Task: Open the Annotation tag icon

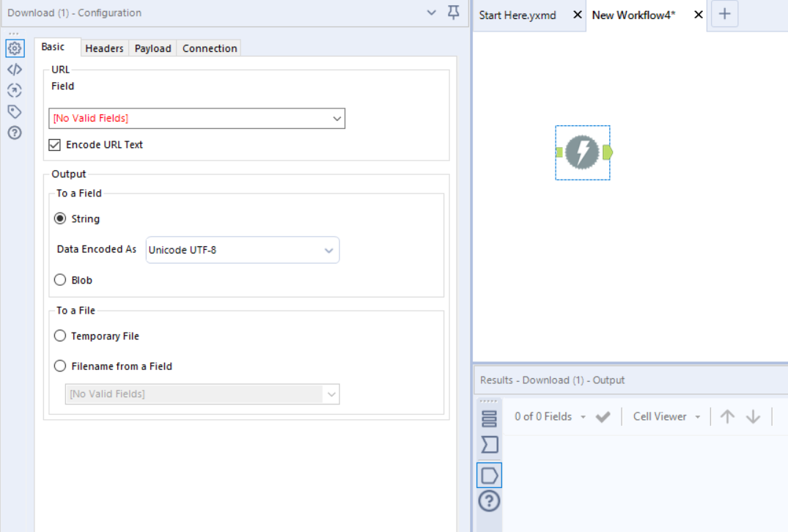Action: point(14,111)
